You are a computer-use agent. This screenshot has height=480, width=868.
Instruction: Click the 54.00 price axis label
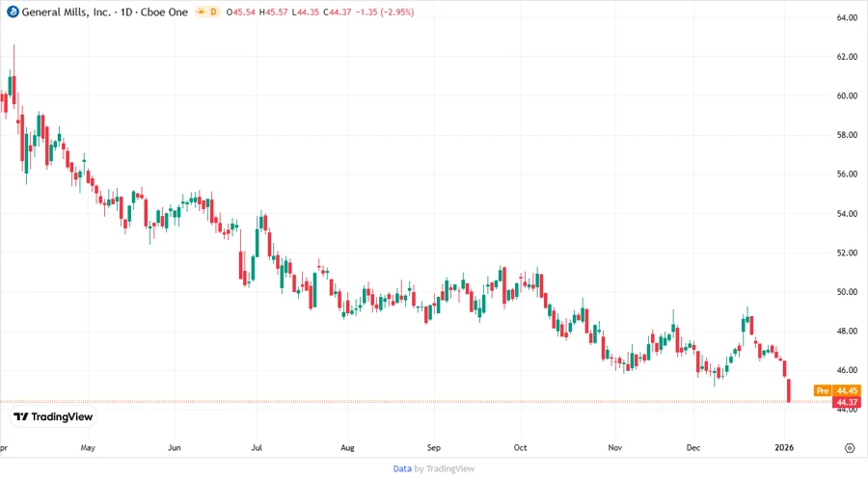click(x=847, y=213)
